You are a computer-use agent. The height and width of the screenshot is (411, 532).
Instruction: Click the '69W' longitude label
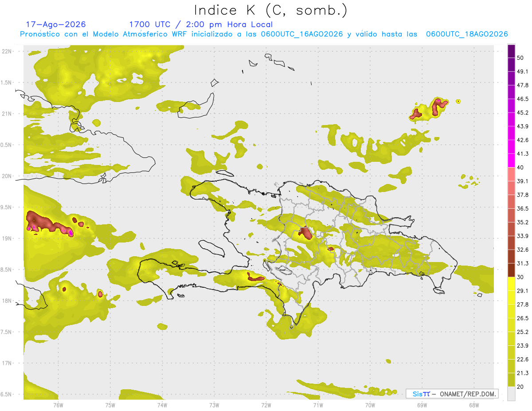[422, 405]
